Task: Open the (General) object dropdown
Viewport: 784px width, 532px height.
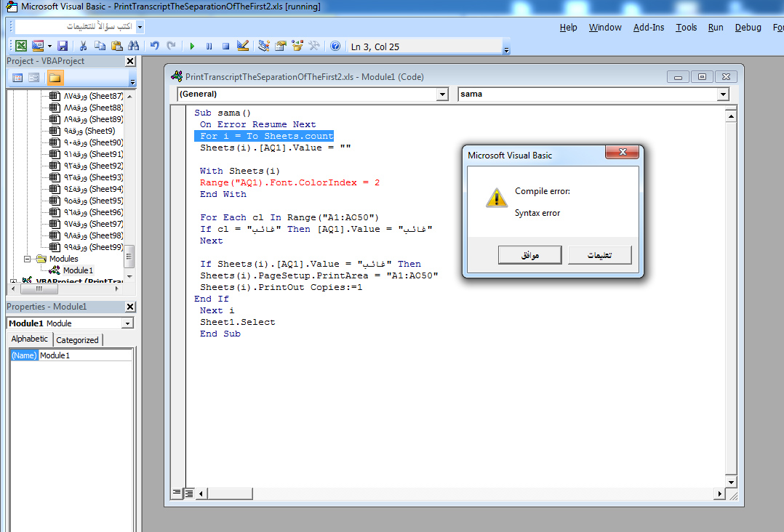Action: (x=442, y=94)
